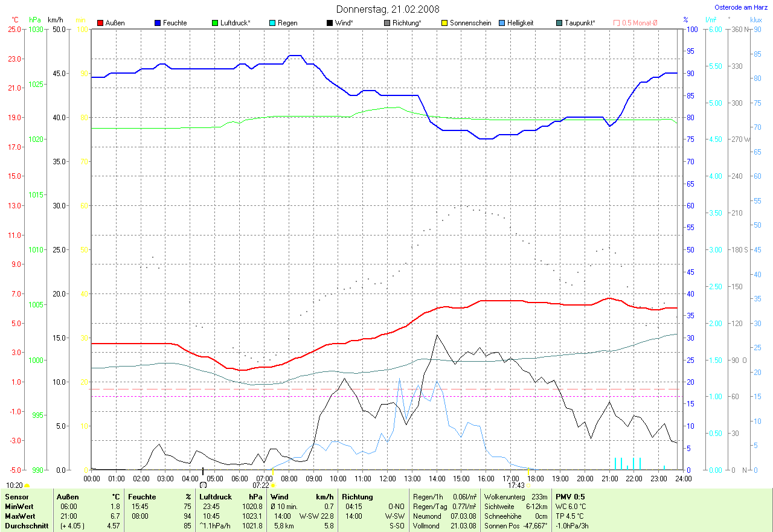Click the moon marker below the time axis

(203, 485)
